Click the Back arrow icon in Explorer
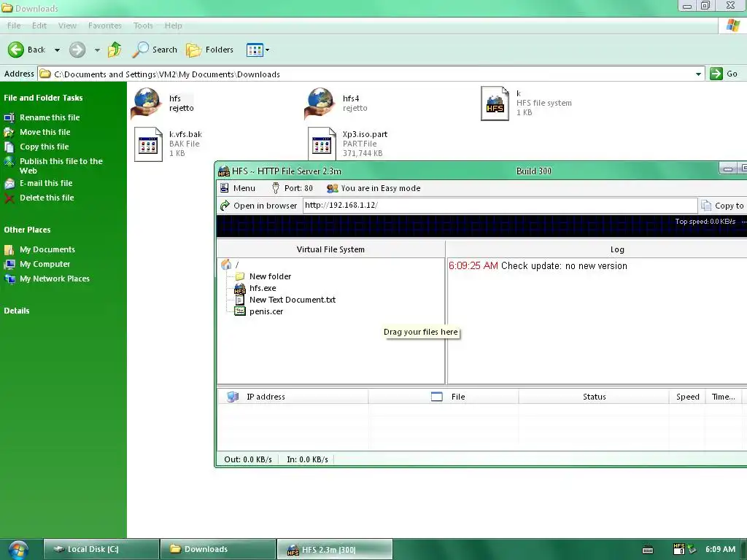 [x=16, y=50]
